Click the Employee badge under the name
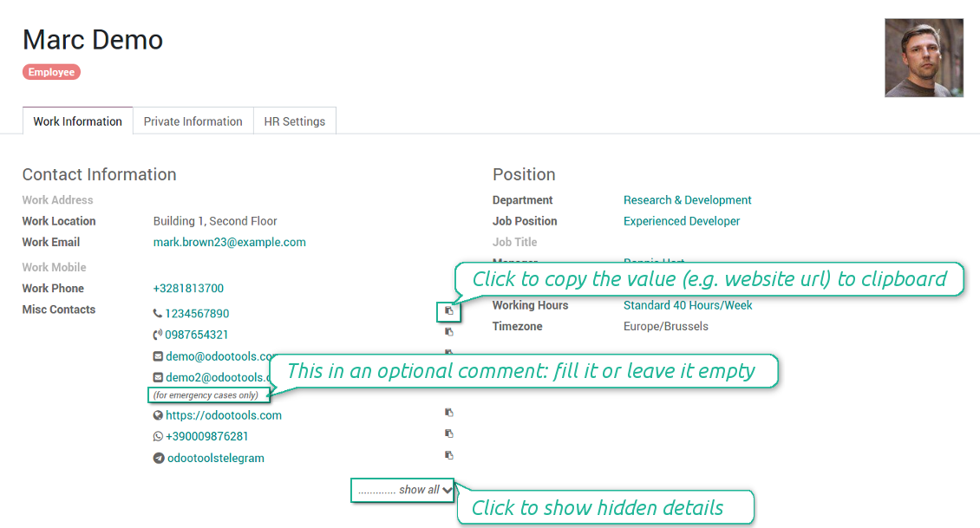This screenshot has width=980, height=528. (51, 73)
